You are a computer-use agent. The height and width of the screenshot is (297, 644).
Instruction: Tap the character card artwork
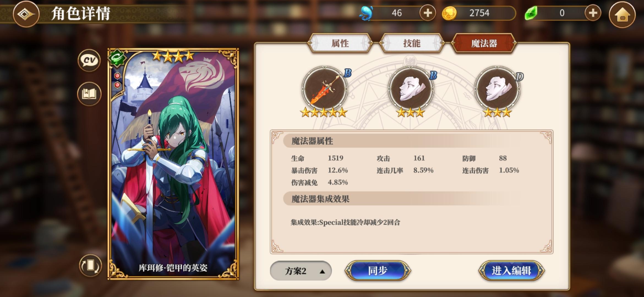[173, 164]
